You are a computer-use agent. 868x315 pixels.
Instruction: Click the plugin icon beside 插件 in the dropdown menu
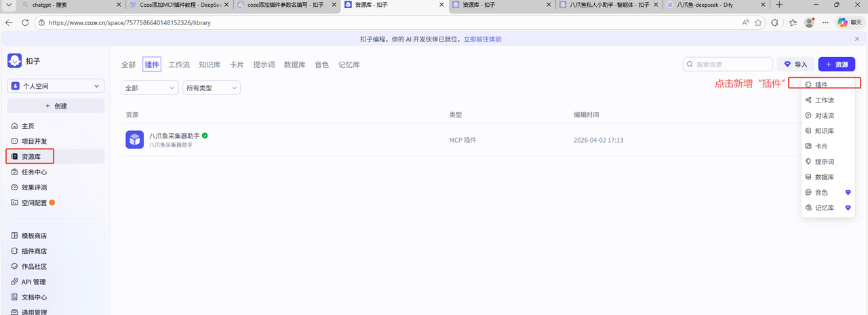tap(808, 85)
